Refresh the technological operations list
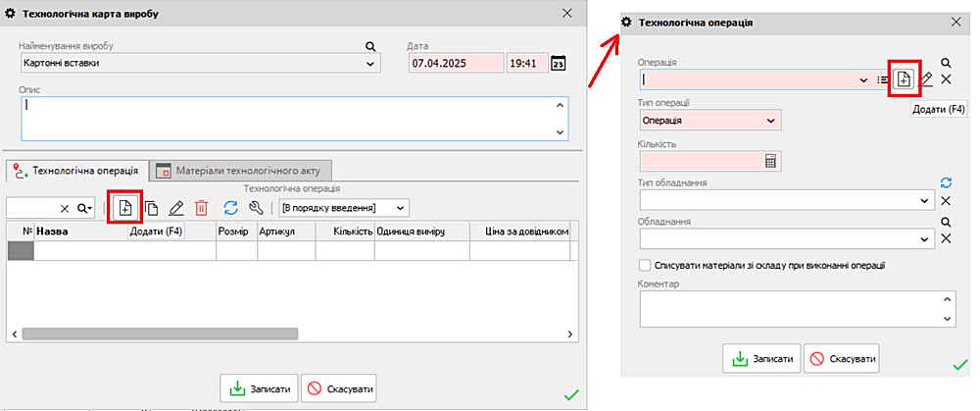This screenshot has width=980, height=411. click(231, 208)
